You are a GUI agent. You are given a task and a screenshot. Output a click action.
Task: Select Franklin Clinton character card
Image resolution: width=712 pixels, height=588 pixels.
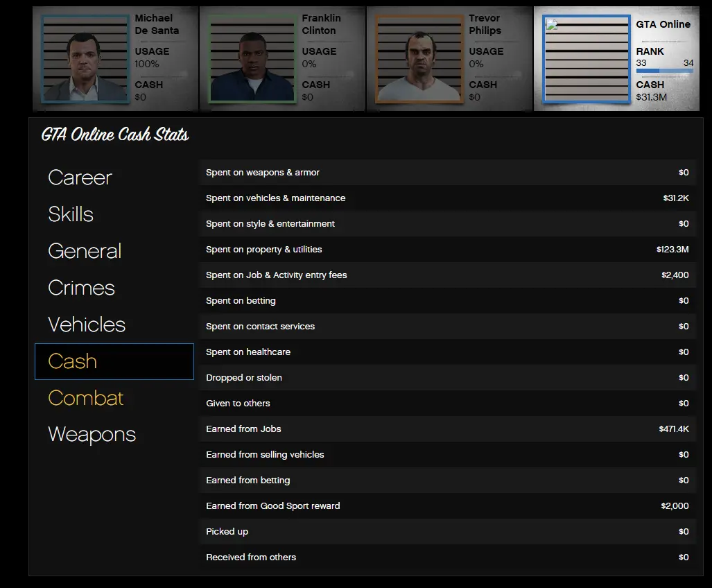click(x=282, y=58)
